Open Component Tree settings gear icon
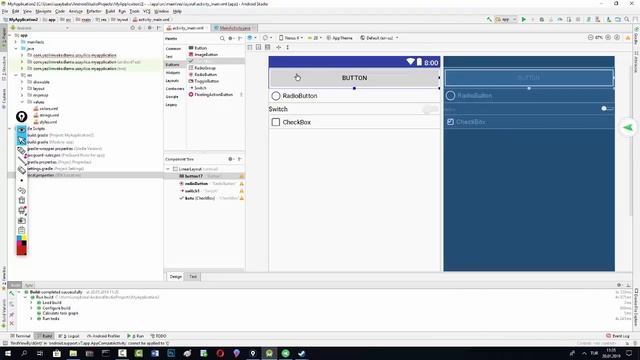The image size is (640, 360). pyautogui.click(x=231, y=159)
